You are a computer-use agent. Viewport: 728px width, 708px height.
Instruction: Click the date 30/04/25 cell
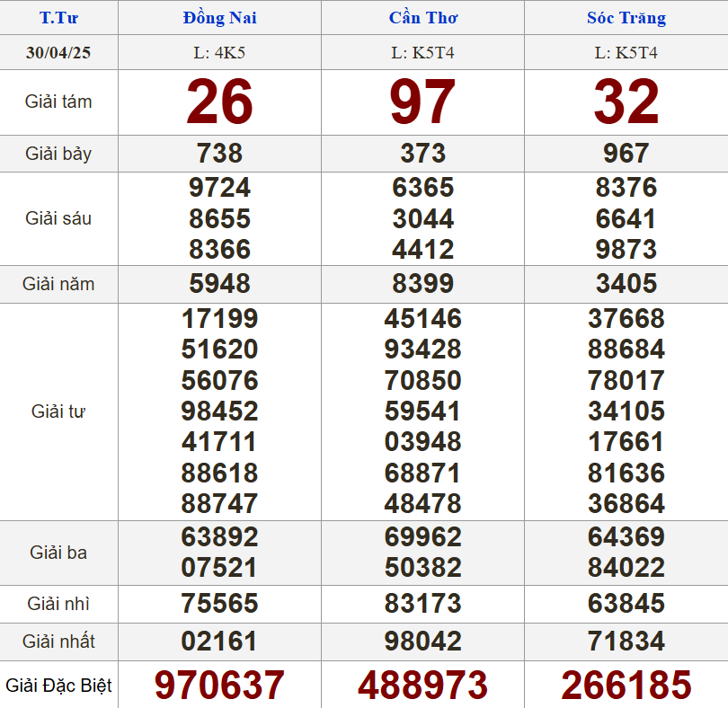point(58,52)
